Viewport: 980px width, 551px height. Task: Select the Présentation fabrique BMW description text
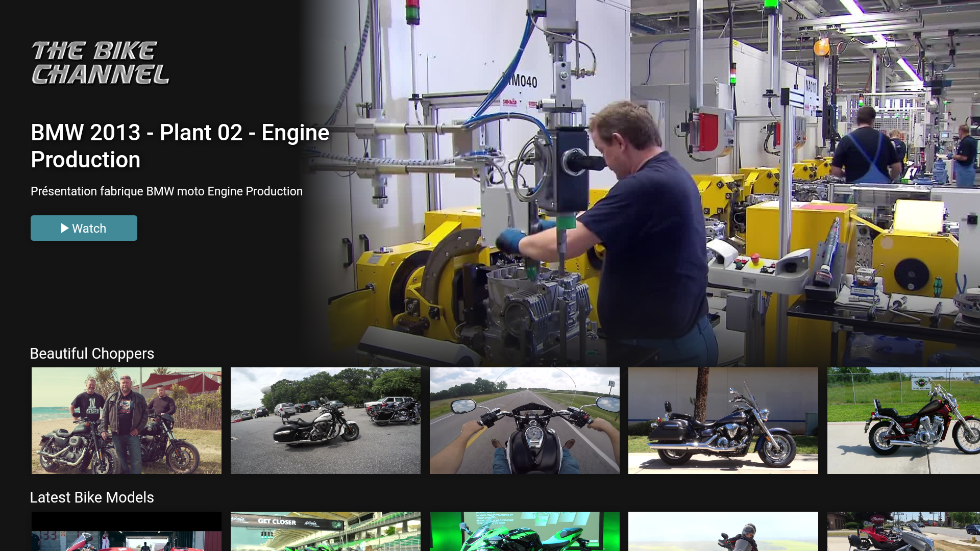[x=166, y=191]
